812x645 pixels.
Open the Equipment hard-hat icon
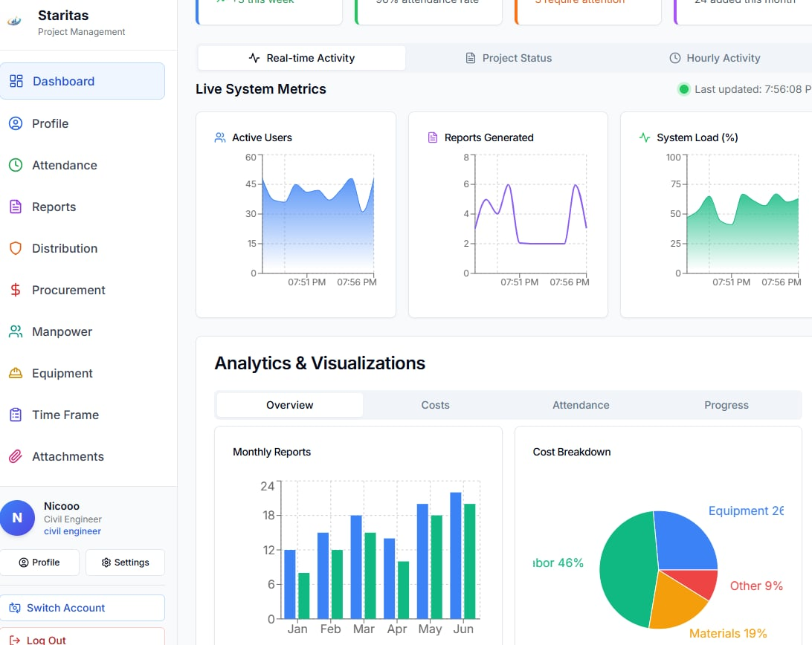(17, 373)
